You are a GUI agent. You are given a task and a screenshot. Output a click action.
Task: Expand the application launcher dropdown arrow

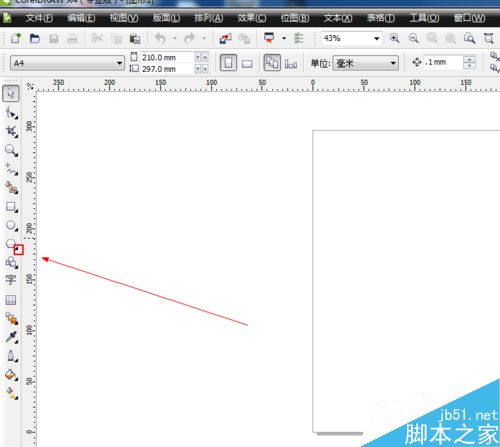tap(284, 38)
